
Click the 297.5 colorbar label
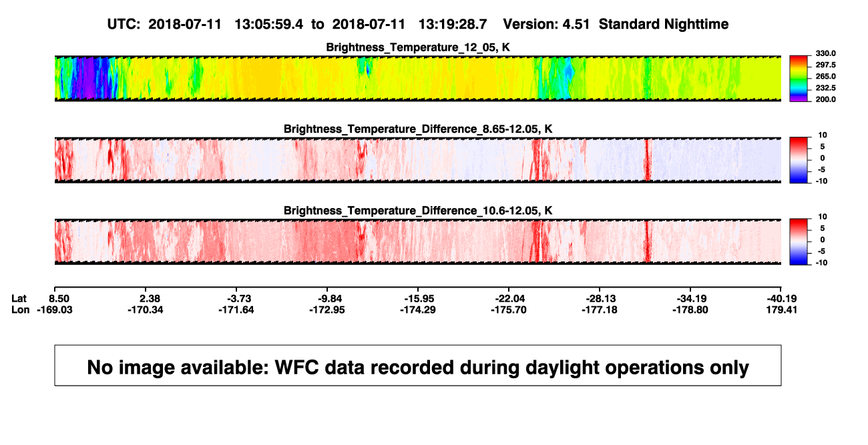[x=825, y=65]
